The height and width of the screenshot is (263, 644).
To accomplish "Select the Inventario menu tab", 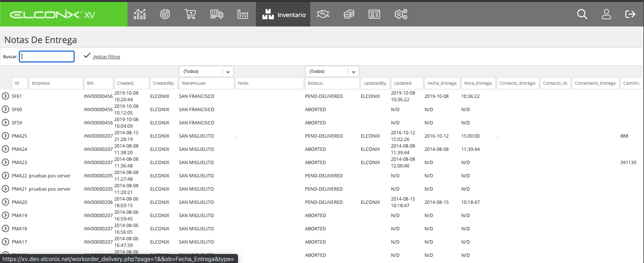I will pos(283,14).
